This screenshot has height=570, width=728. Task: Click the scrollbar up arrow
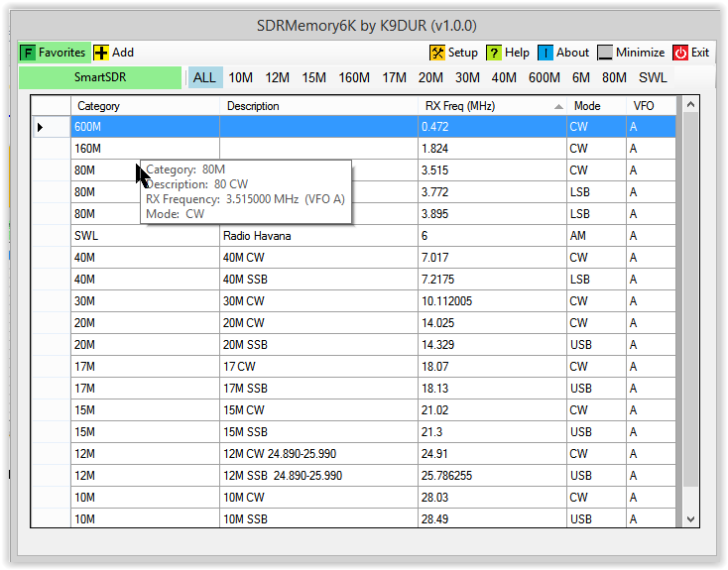pos(690,104)
